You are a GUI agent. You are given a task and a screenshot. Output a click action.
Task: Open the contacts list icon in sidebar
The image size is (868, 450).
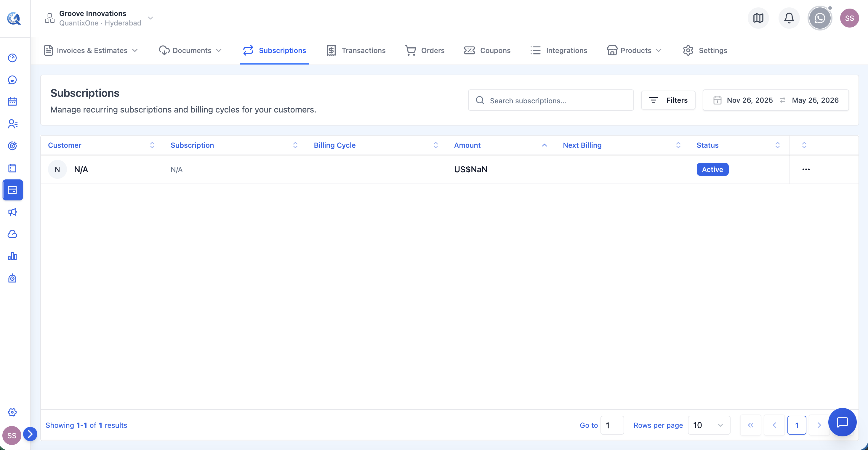pyautogui.click(x=12, y=124)
